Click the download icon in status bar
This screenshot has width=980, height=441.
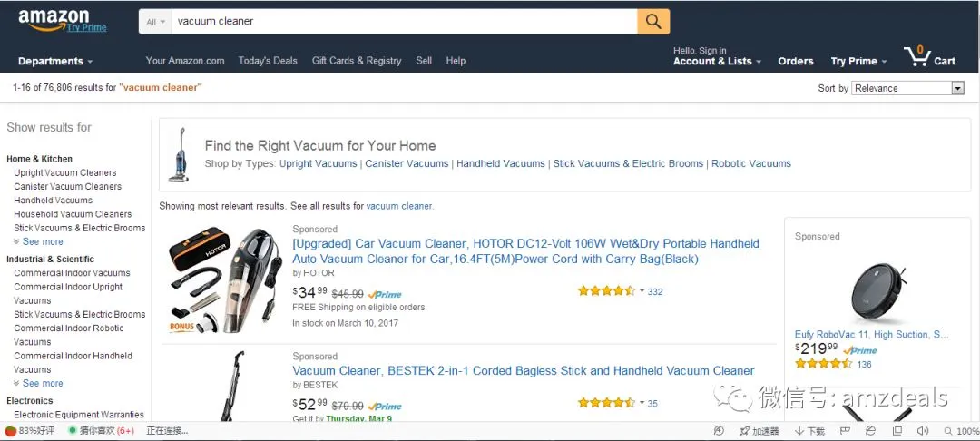click(799, 431)
